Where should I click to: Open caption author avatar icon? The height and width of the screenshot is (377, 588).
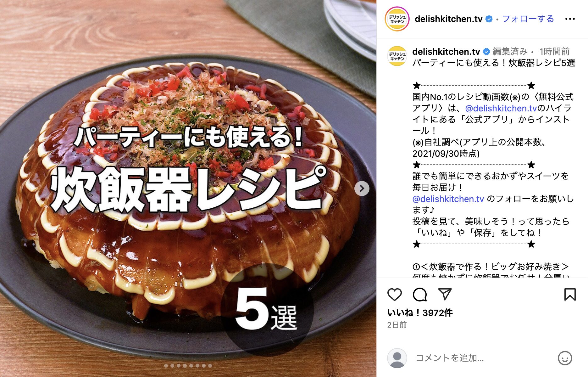tap(397, 56)
